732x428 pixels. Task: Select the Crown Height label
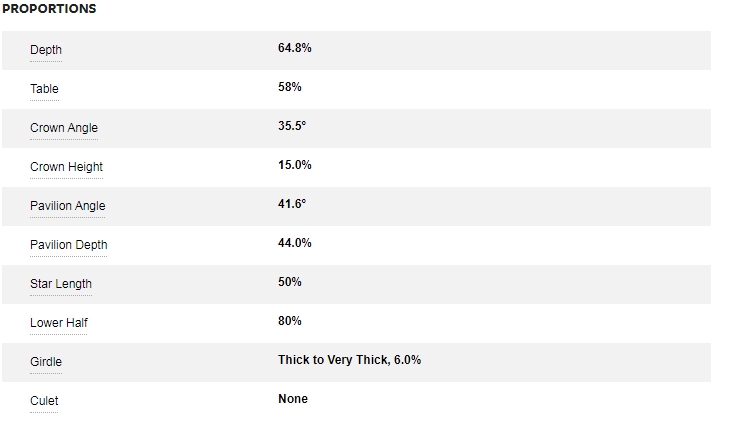coord(66,167)
